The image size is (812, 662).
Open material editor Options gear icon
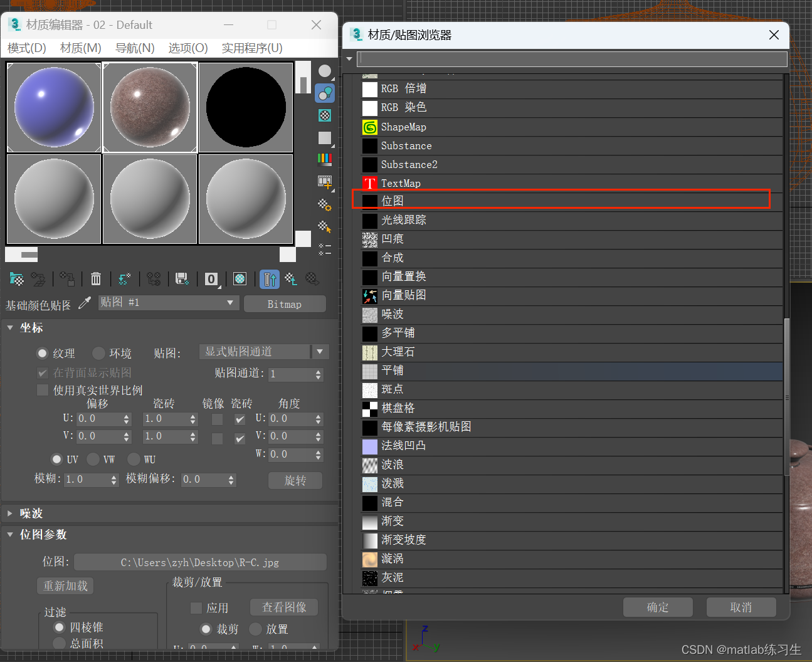[325, 204]
